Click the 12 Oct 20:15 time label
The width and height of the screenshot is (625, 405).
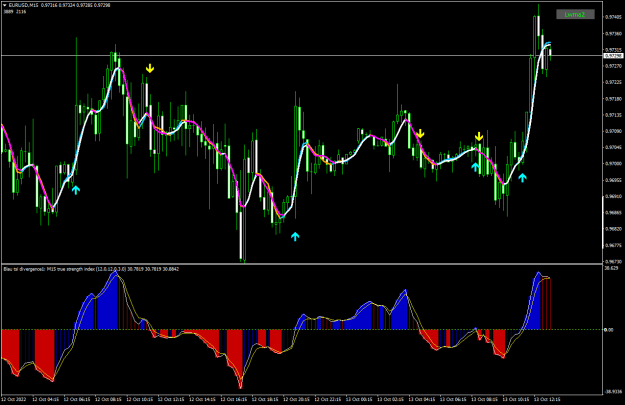coord(297,399)
